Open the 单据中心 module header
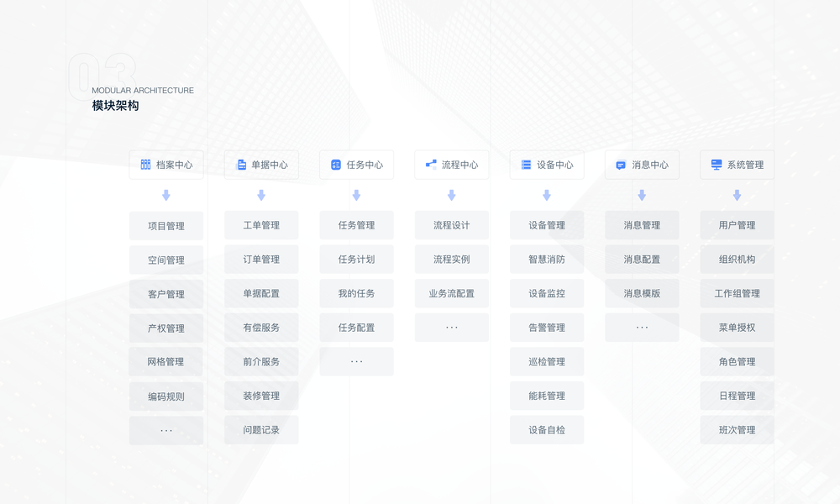Image resolution: width=840 pixels, height=504 pixels. click(261, 165)
